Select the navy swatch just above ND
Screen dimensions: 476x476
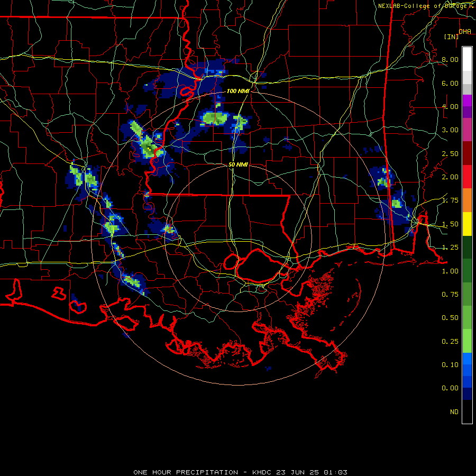coord(467,393)
